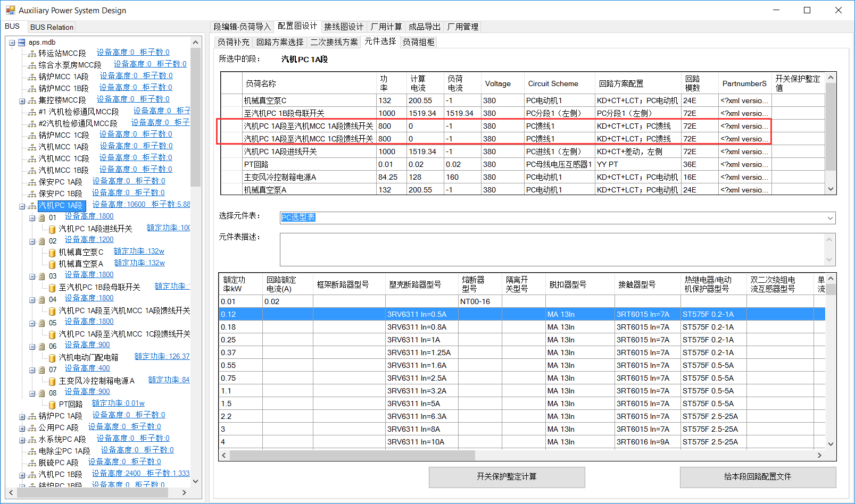Image resolution: width=855 pixels, height=504 pixels.
Task: Click cabinet icon beside node 06
Action: point(42,347)
